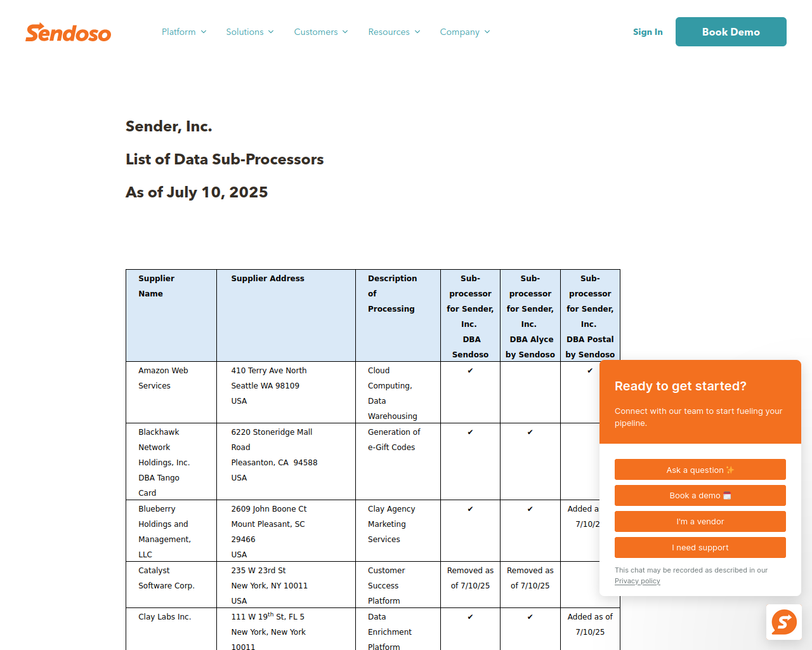Screen dimensions: 812x650
Task: Click Blackhawk Network DBA Alyce checkmark
Action: (530, 432)
